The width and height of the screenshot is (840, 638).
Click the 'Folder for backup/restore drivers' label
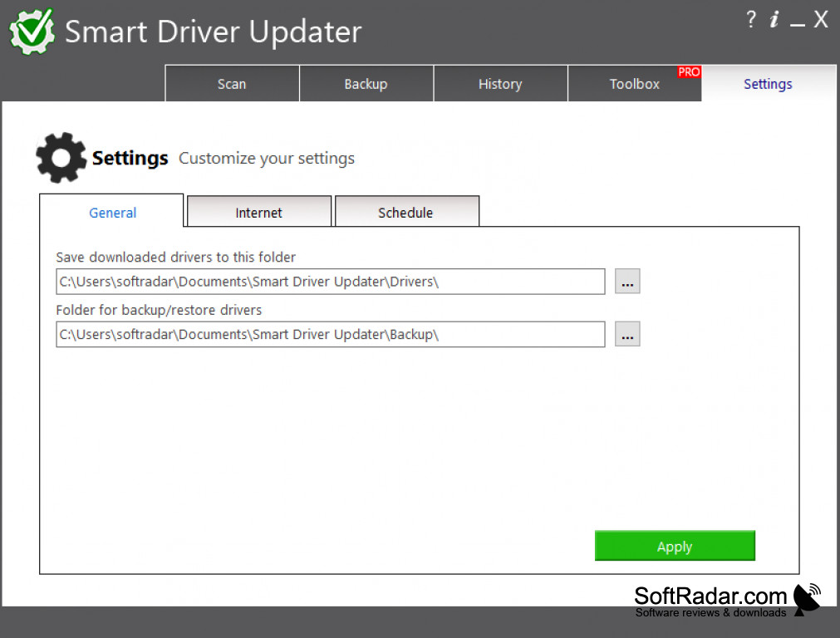[159, 310]
